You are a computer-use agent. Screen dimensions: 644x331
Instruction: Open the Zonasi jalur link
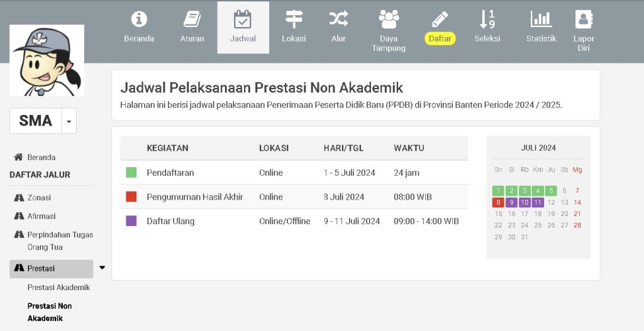point(39,197)
